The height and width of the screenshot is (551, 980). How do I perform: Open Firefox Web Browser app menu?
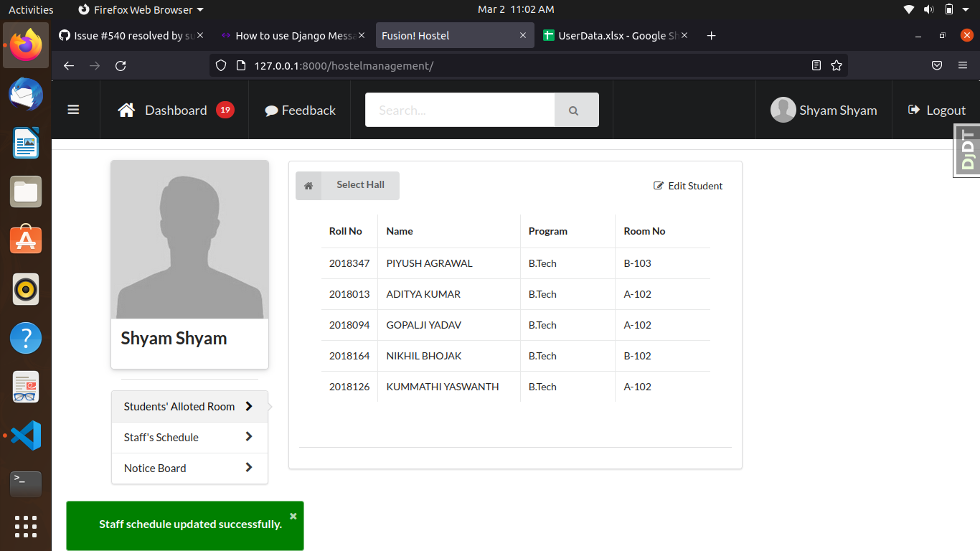[x=141, y=9]
